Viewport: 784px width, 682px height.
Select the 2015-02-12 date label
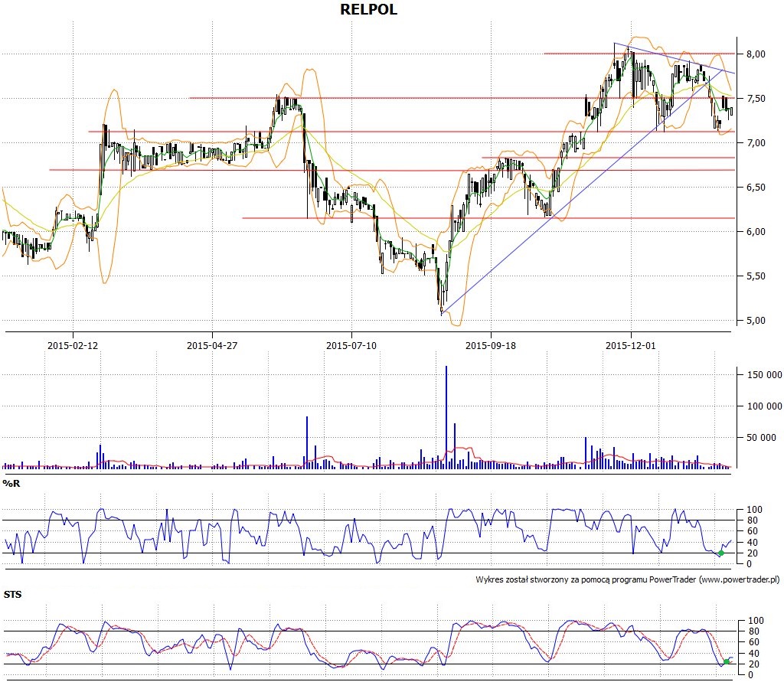pos(73,345)
